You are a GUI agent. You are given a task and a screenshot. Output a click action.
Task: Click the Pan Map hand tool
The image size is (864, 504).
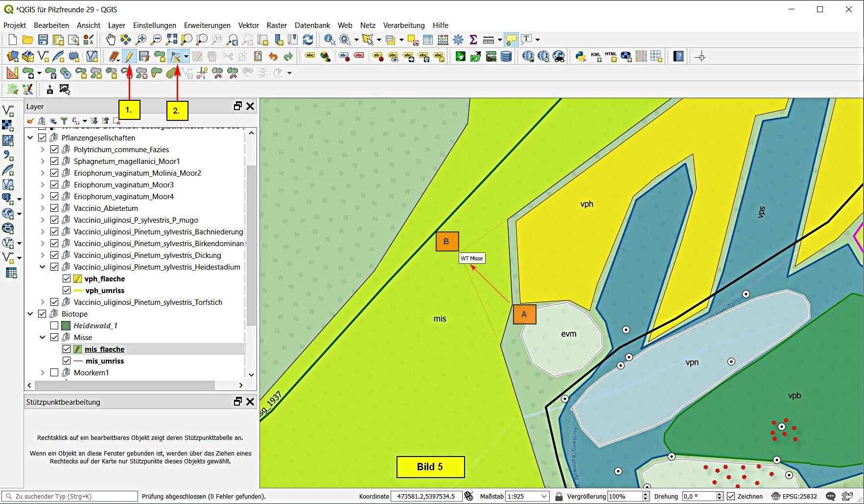pos(111,40)
